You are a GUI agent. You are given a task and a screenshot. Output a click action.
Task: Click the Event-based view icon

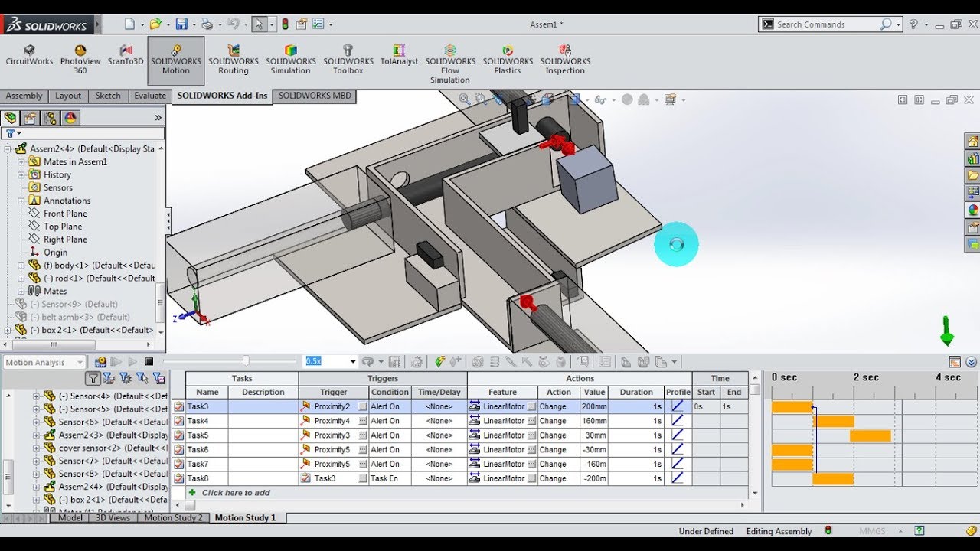click(955, 362)
